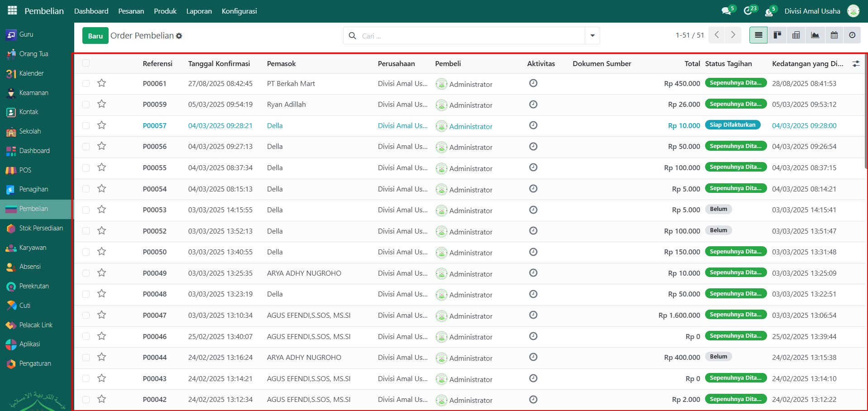This screenshot has width=868, height=411.
Task: Switch to graph chart view
Action: tap(815, 35)
